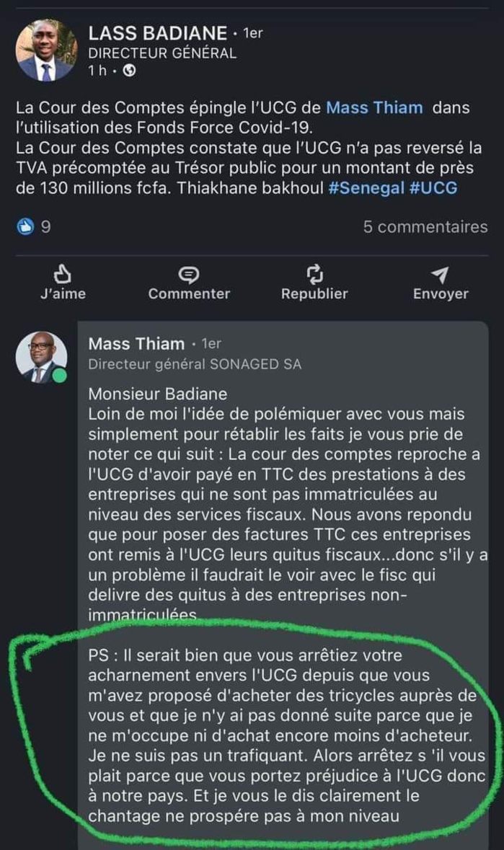The image size is (504, 850).
Task: Toggle like on the post
Action: point(63,284)
